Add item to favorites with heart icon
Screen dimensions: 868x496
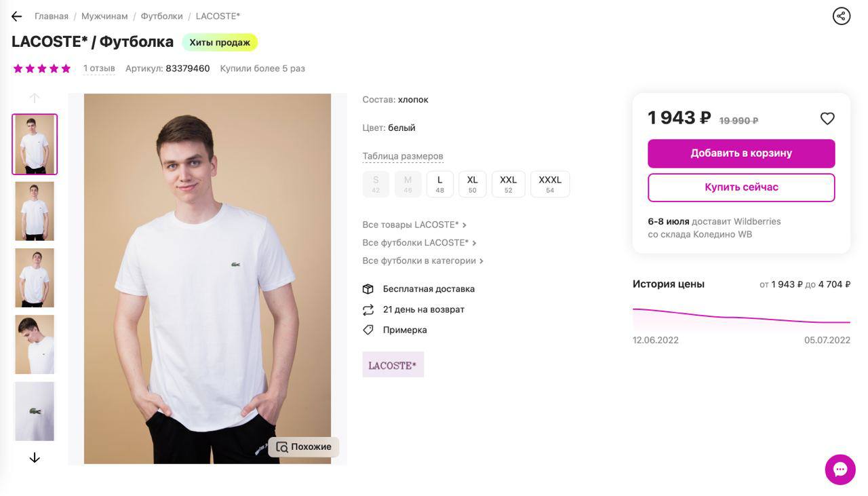click(827, 119)
